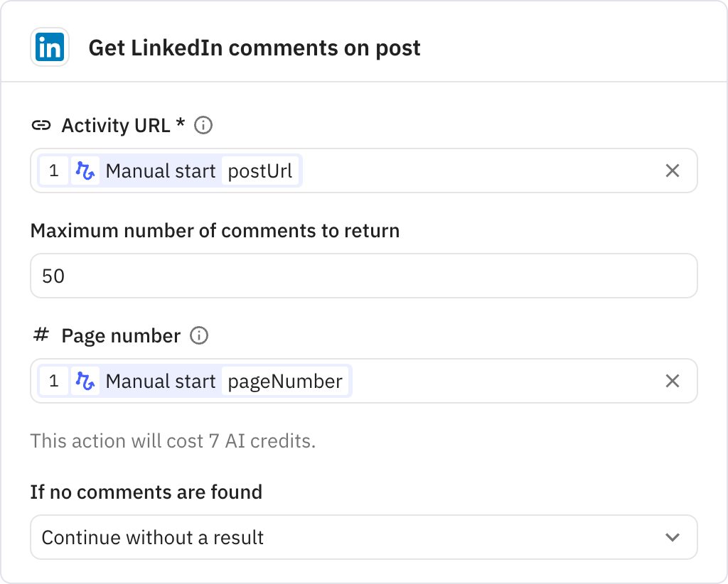The height and width of the screenshot is (584, 728).
Task: Open the info tooltip next to Page number
Action: tap(200, 335)
